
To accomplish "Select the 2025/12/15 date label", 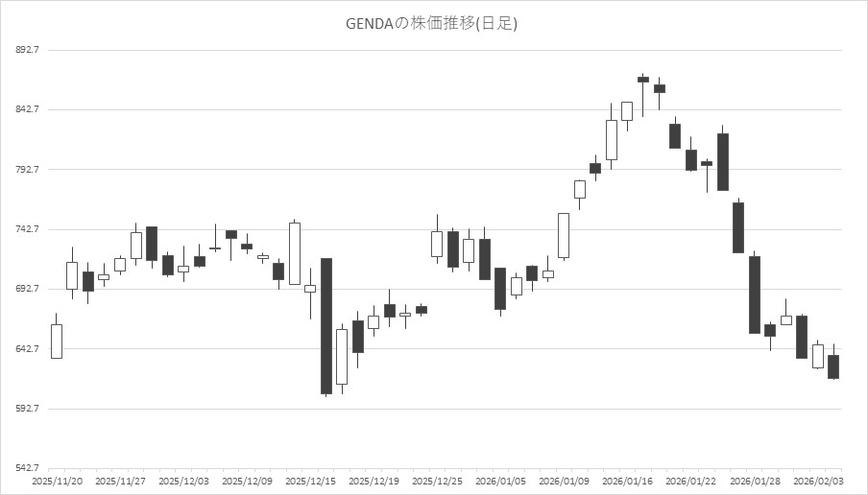I will pos(309,480).
